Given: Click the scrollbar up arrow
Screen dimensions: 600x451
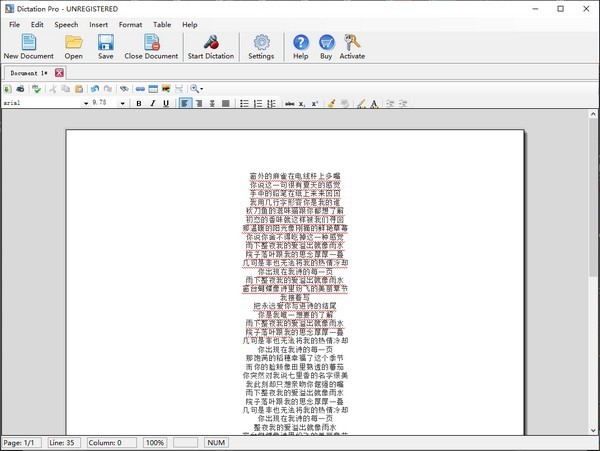Looking at the screenshot, I should click(x=593, y=114).
